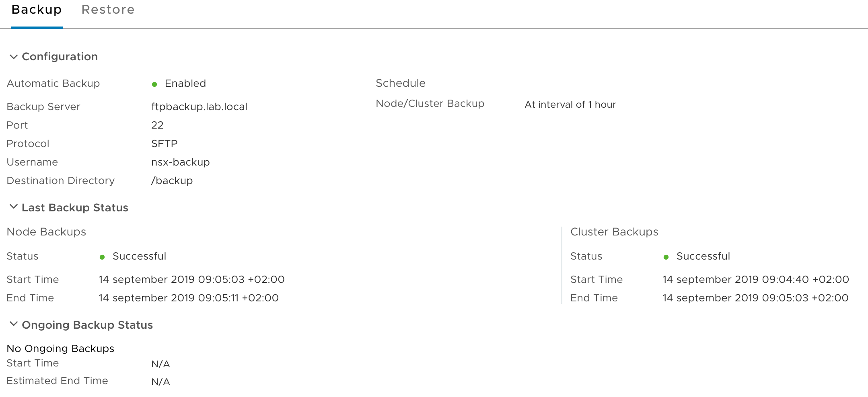Click the nsx-backup username value

(x=180, y=162)
